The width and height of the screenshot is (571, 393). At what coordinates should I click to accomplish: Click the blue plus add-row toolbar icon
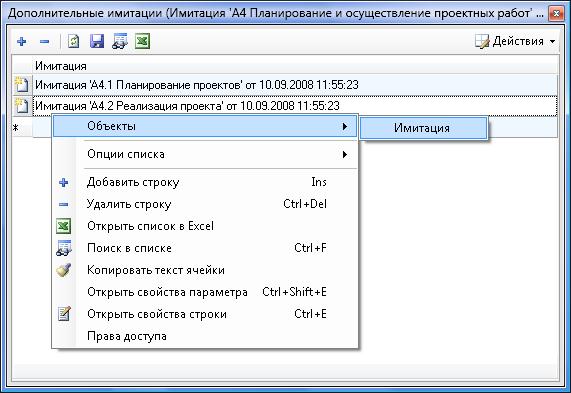click(x=22, y=42)
